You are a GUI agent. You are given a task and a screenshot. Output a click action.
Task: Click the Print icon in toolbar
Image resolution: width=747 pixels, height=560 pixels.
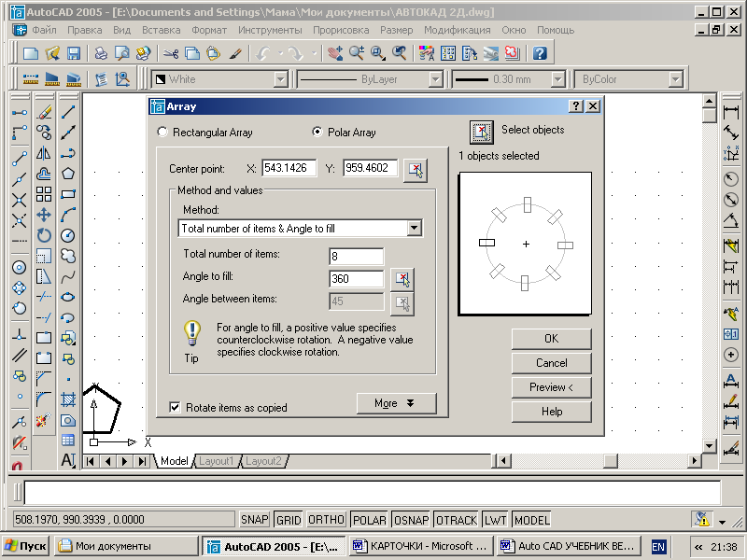[x=101, y=53]
